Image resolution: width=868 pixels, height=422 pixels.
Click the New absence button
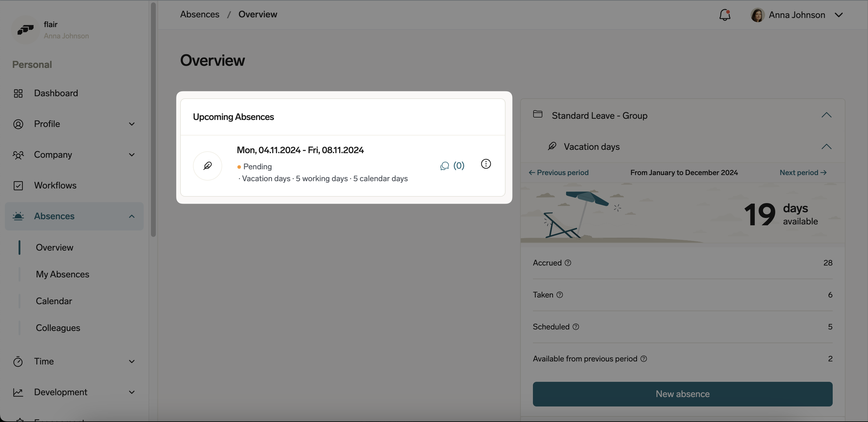tap(682, 394)
